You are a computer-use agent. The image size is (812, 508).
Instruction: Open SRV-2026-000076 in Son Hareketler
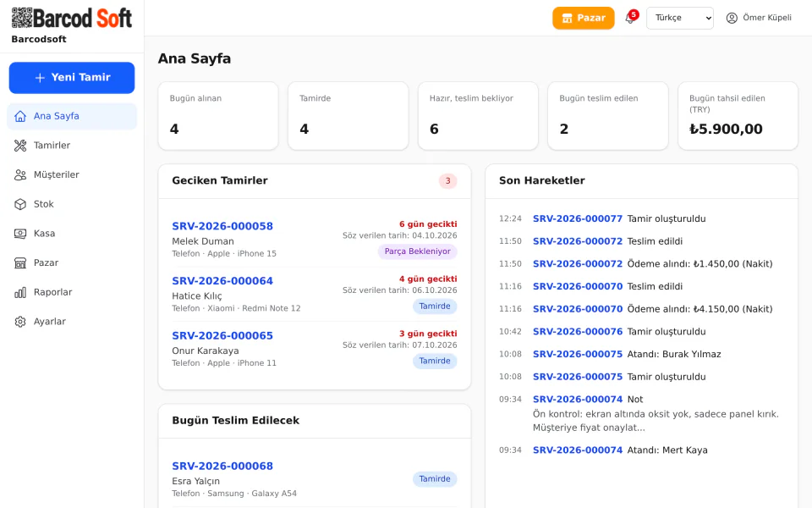pyautogui.click(x=578, y=332)
